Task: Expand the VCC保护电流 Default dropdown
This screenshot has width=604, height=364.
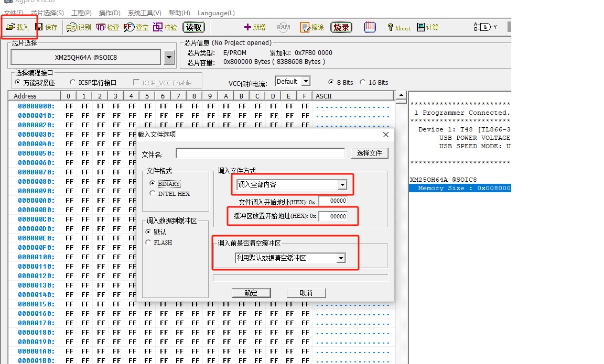Action: coord(306,82)
